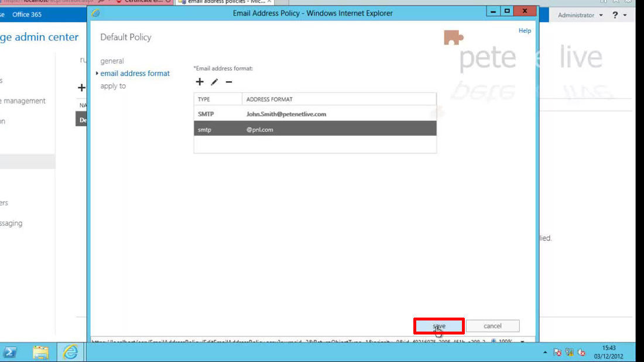Open the general section
This screenshot has width=644, height=362.
click(x=112, y=61)
